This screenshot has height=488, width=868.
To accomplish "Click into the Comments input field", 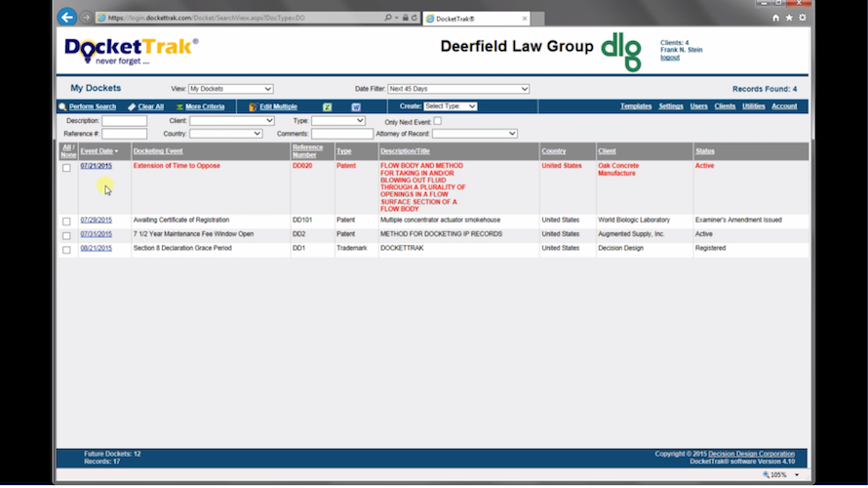I will tap(342, 134).
